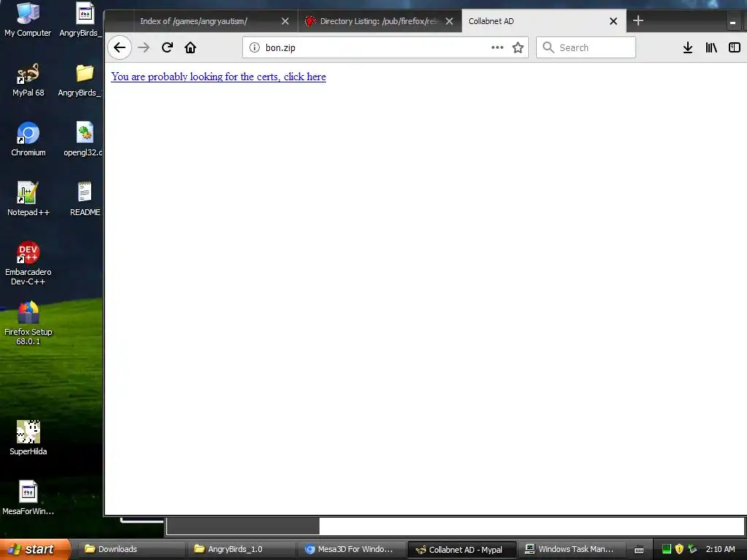Close the Index of /games/angryautism/ tab

tap(285, 21)
